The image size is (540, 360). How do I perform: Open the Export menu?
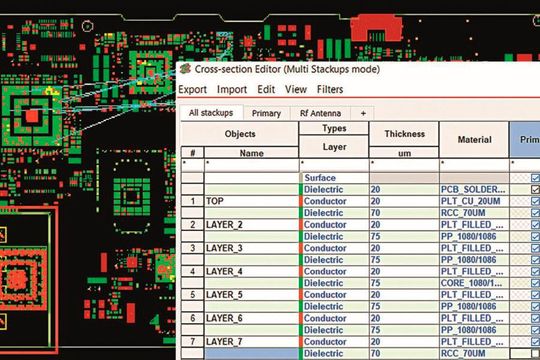tap(193, 90)
